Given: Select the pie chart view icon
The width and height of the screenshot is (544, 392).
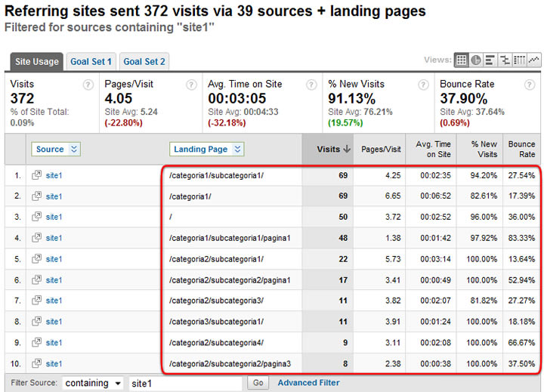Looking at the screenshot, I should point(476,60).
